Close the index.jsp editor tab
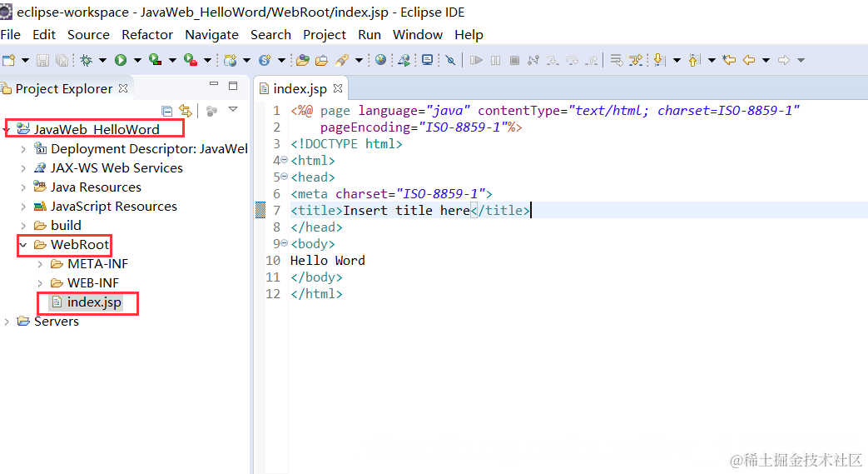This screenshot has width=868, height=474. pos(338,88)
